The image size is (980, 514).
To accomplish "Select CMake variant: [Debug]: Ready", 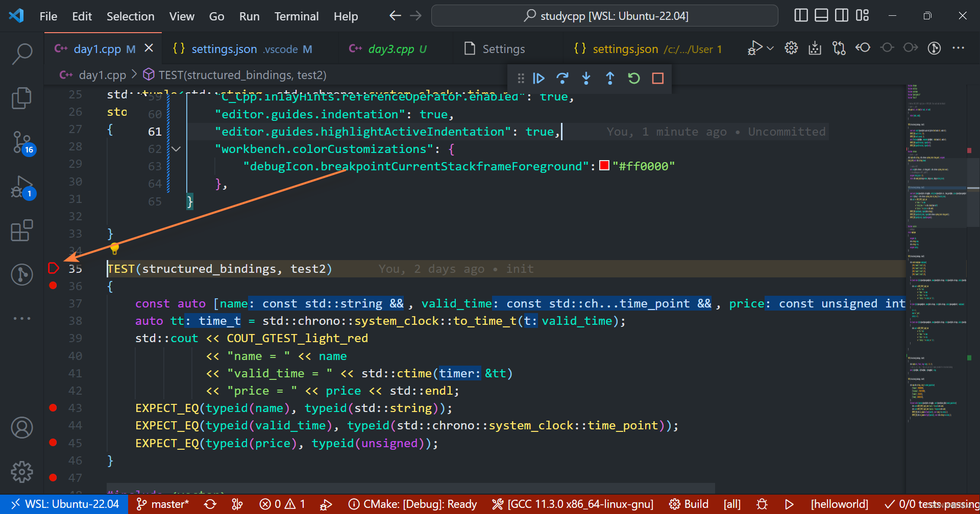I will (x=413, y=504).
